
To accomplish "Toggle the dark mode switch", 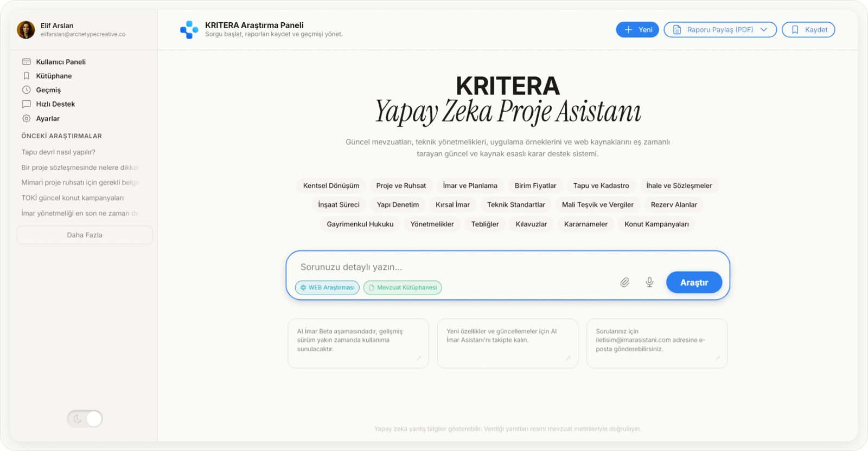I will pyautogui.click(x=85, y=418).
